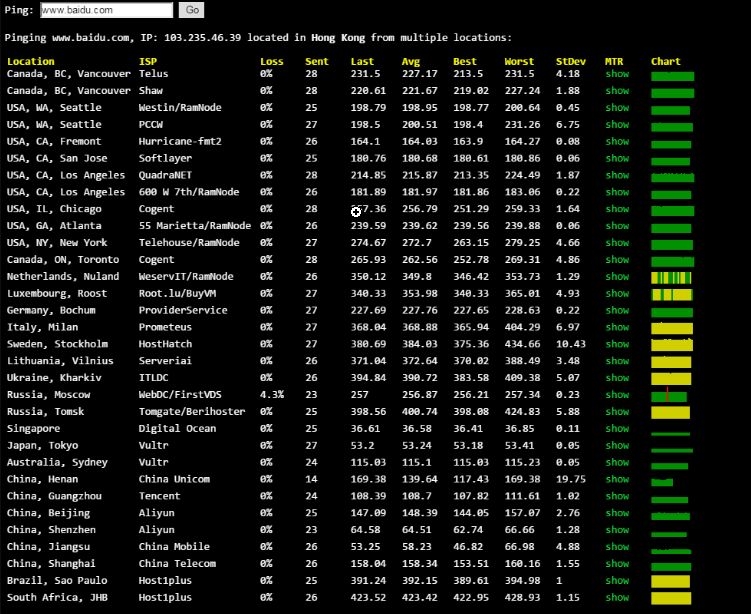
Task: Click the Best column header
Action: point(465,61)
